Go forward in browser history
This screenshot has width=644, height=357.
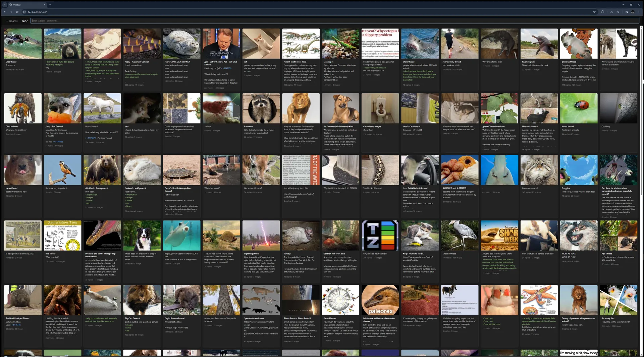pos(11,12)
